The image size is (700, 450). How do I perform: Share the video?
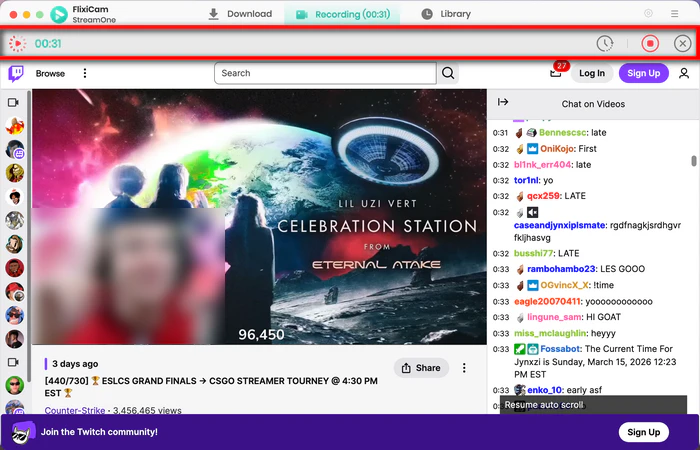[421, 368]
